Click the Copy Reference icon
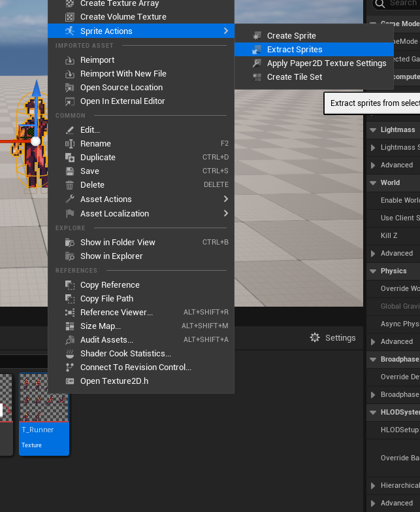The height and width of the screenshot is (512, 420). (70, 284)
